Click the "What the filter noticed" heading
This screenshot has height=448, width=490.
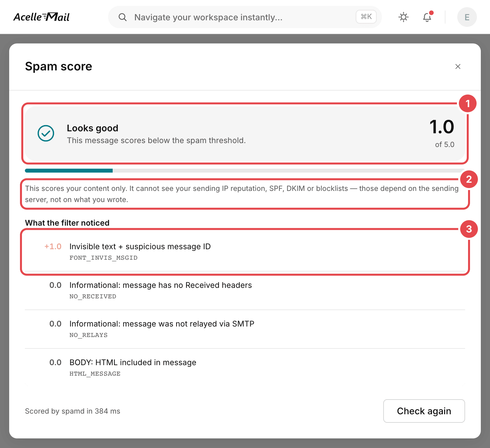[67, 223]
